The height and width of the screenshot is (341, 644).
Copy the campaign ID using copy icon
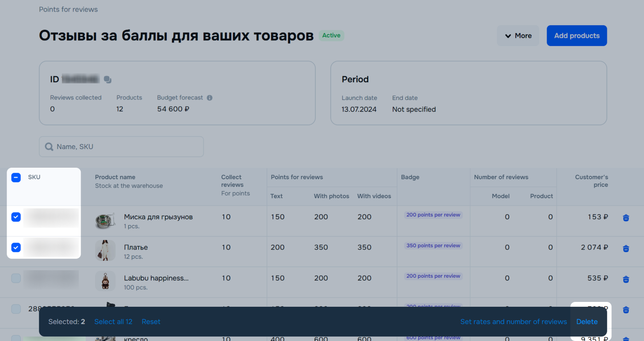pos(107,80)
